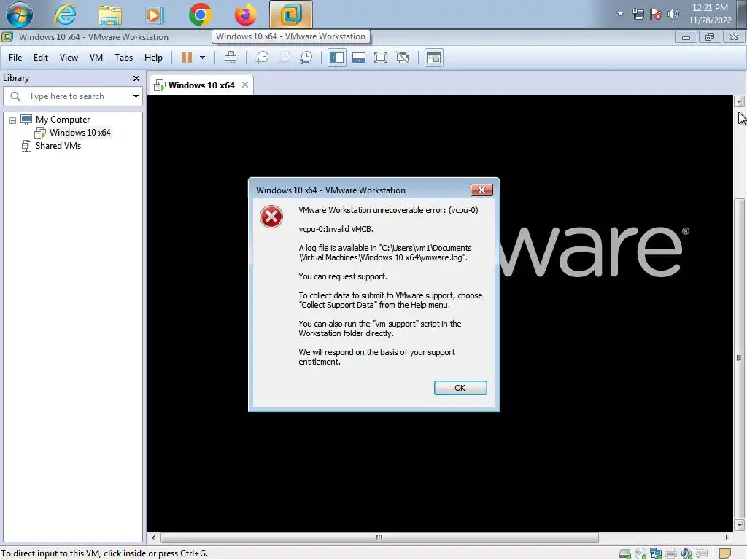Click the CD/DVD drive status icon
This screenshot has width=747, height=560.
640,553
